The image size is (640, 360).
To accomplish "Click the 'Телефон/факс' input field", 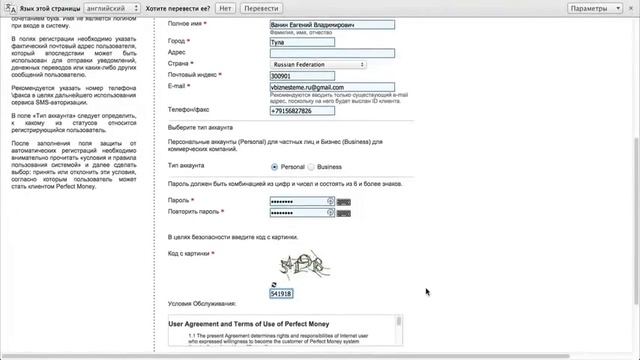I will coord(302,111).
